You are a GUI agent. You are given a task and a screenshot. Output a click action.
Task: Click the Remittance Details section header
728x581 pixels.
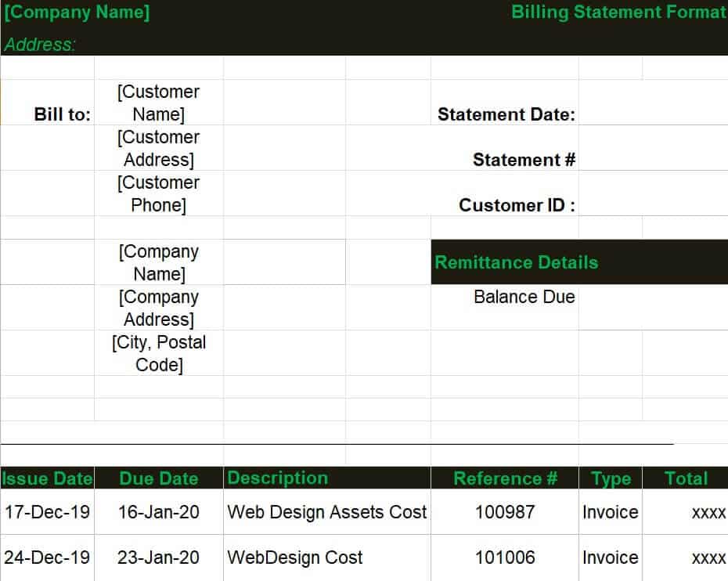517,262
